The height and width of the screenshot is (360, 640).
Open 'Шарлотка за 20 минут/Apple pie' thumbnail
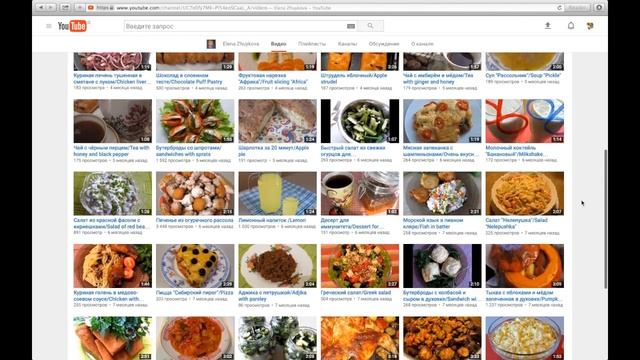tap(278, 121)
